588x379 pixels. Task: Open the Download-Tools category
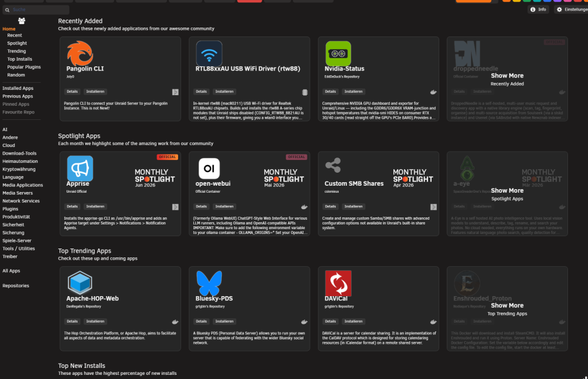(x=19, y=153)
